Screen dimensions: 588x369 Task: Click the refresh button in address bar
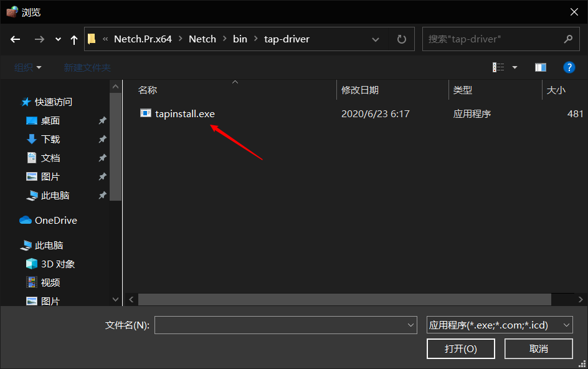pyautogui.click(x=401, y=39)
